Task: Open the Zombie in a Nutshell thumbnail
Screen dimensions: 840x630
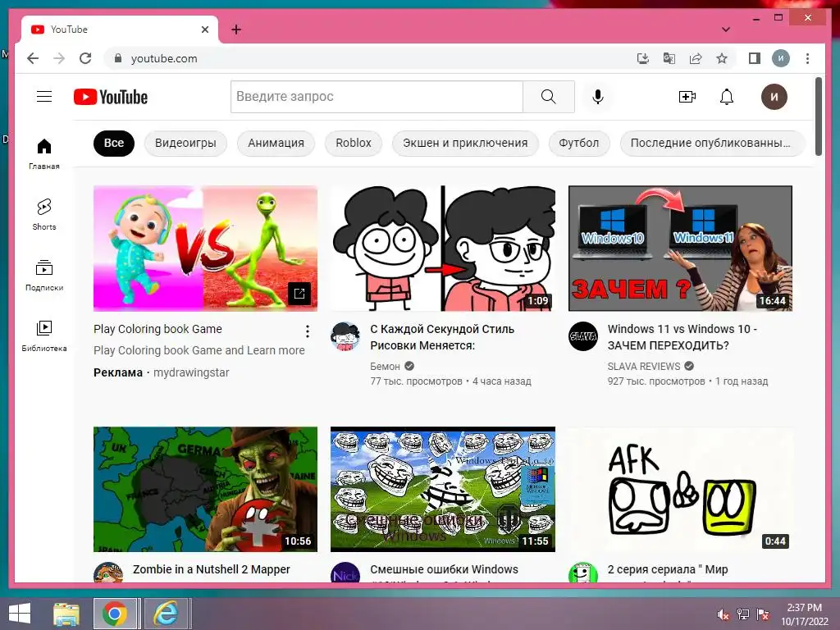Action: 205,489
